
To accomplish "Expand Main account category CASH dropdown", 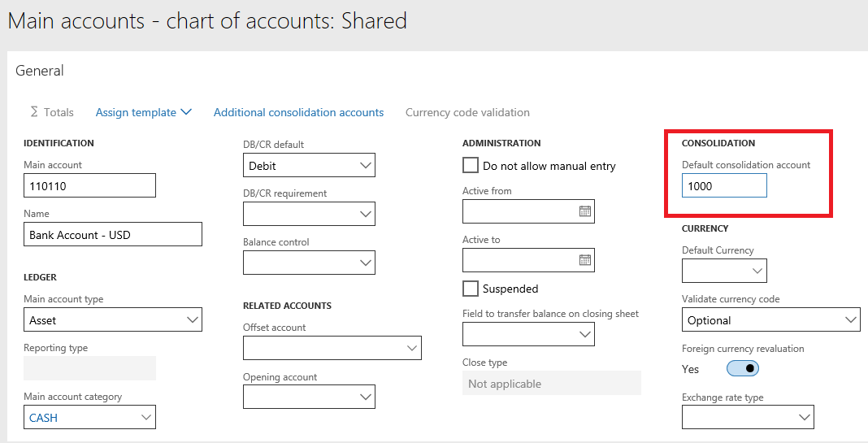I will coord(146,418).
